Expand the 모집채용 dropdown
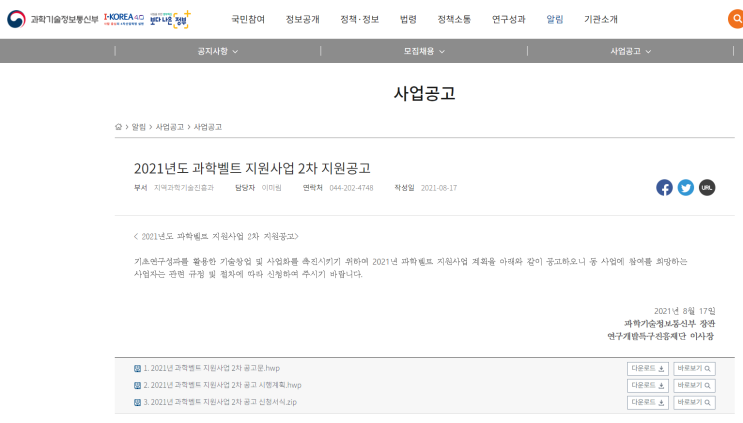Screen dimensions: 743x423 tap(424, 51)
